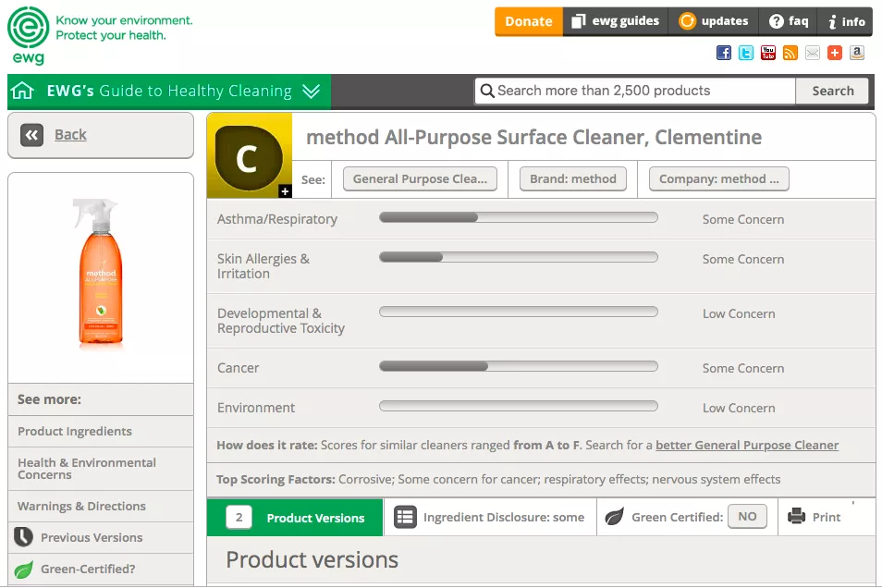The width and height of the screenshot is (882, 588).
Task: Click the home icon in green bar
Action: (x=22, y=91)
